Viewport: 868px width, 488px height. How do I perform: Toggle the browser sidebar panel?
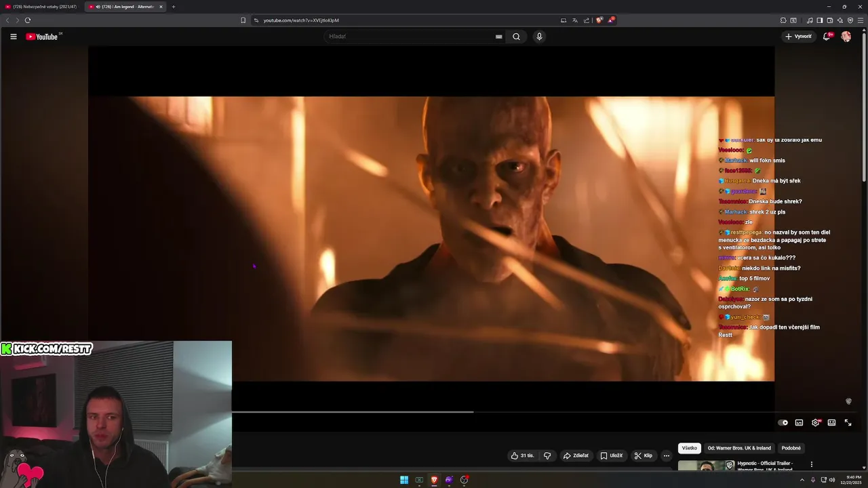(819, 20)
